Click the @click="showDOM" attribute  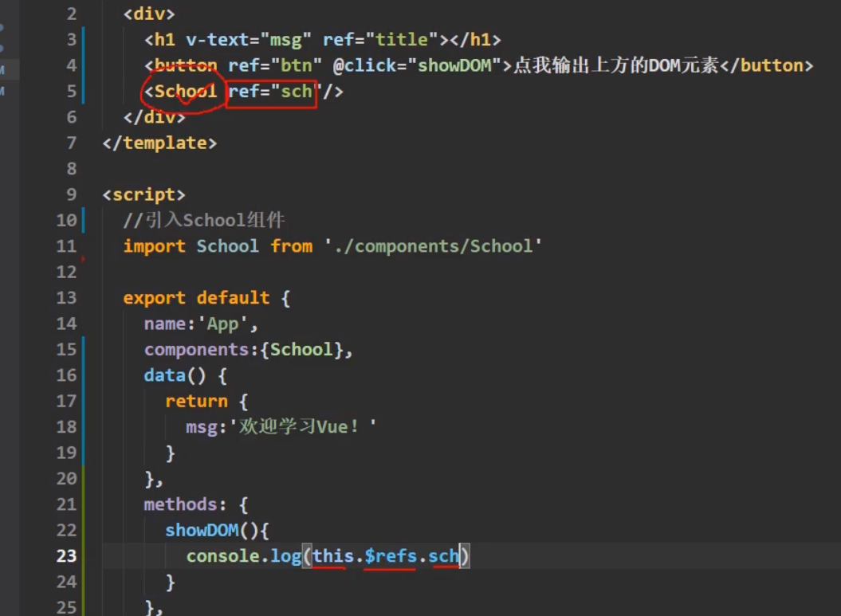point(417,65)
